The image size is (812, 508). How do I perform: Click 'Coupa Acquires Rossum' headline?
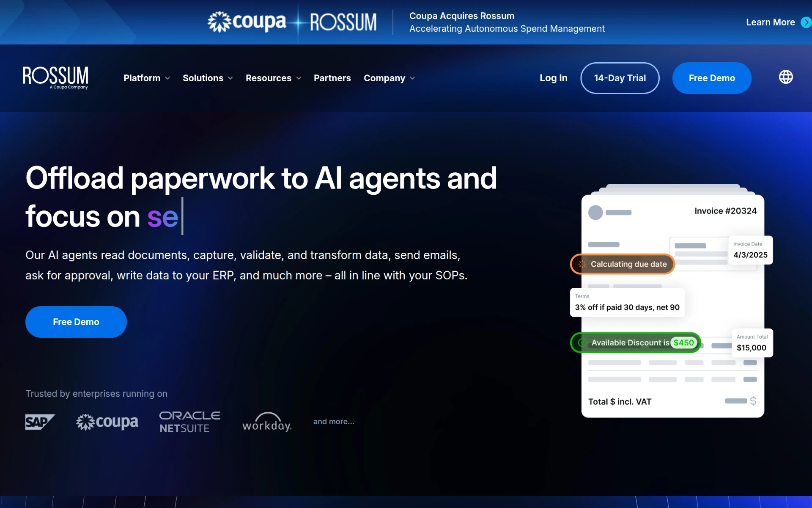[x=462, y=16]
